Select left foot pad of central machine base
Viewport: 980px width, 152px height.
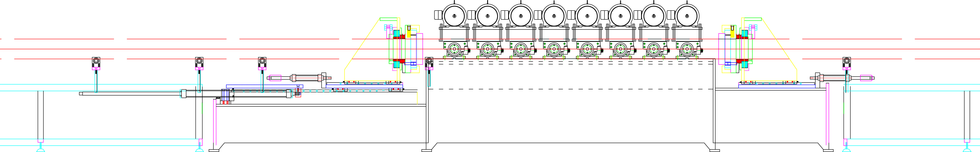tap(426, 150)
